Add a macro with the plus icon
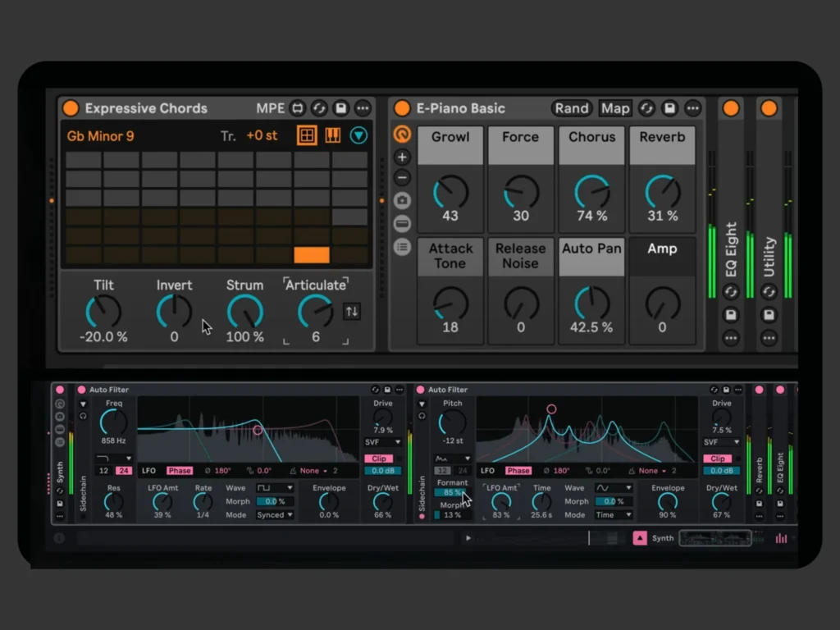Screen dimensions: 840x630 (x=402, y=157)
